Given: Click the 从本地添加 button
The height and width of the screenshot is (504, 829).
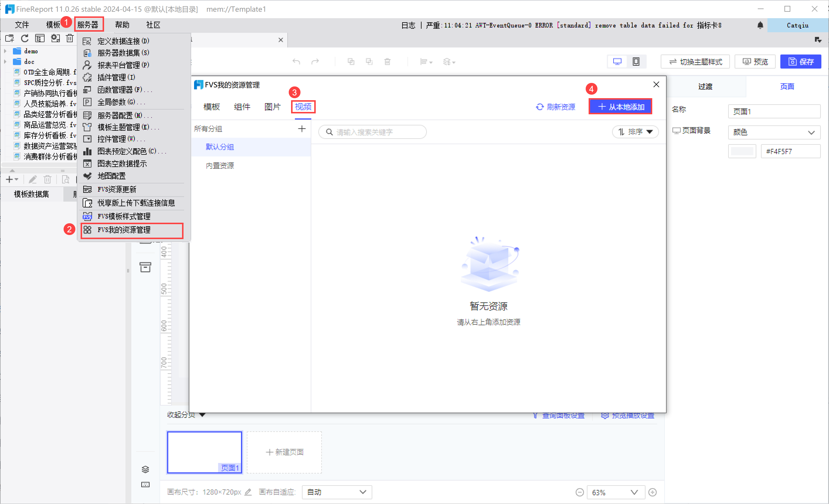Looking at the screenshot, I should click(620, 107).
